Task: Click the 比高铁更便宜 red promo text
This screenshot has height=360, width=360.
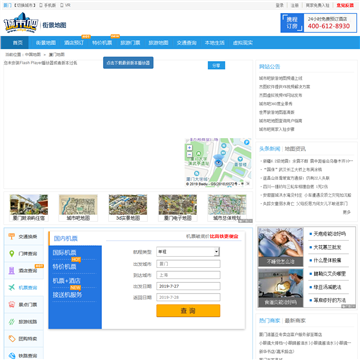Action: coord(224,236)
